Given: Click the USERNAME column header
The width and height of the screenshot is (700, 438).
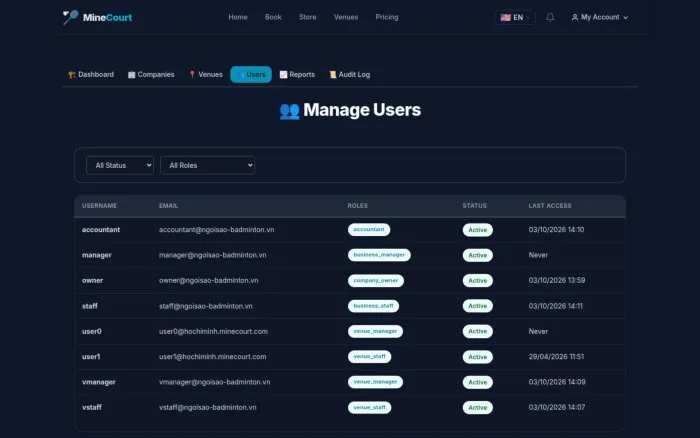Looking at the screenshot, I should pos(99,206).
